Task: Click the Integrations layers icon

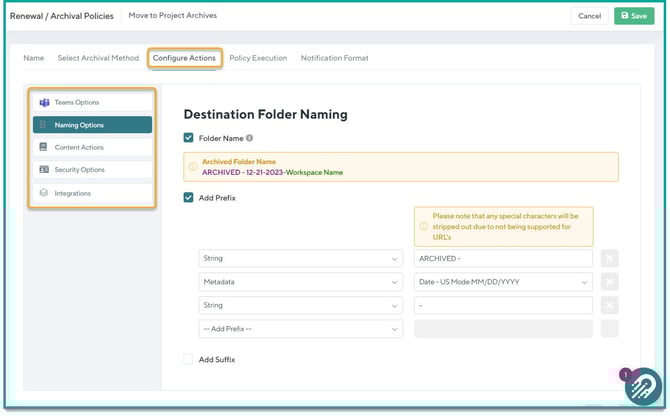Action: click(x=44, y=193)
